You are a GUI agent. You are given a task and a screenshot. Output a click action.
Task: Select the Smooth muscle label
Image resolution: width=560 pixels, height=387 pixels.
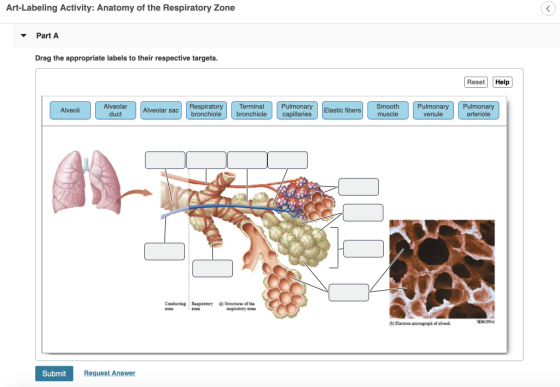click(388, 110)
